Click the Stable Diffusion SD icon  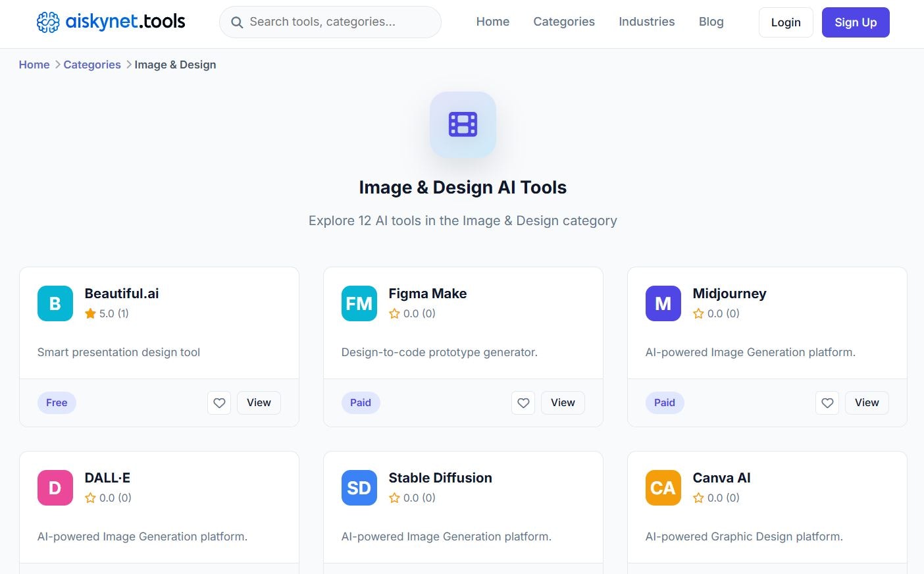tap(359, 488)
